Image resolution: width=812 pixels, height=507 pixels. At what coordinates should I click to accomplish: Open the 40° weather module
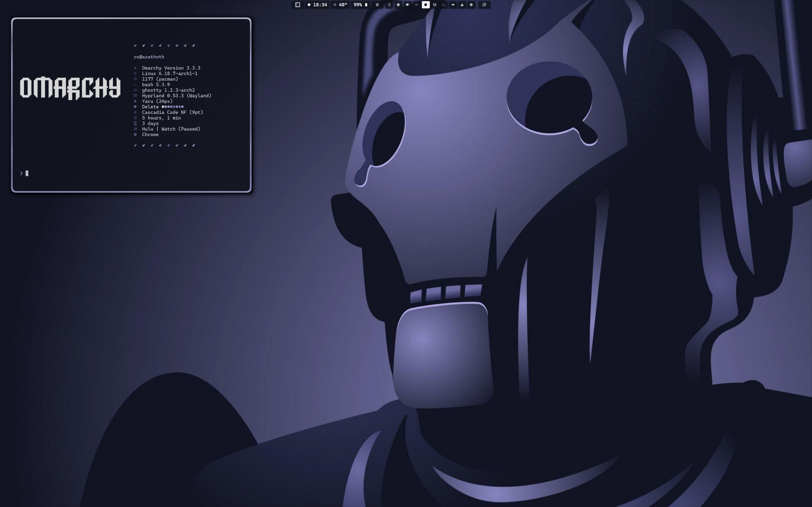pos(340,5)
